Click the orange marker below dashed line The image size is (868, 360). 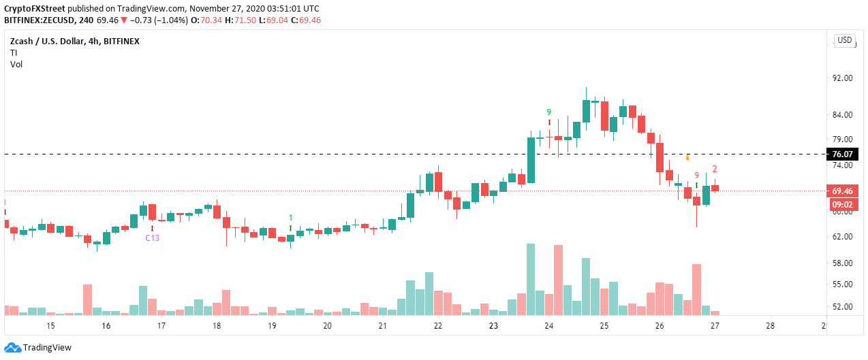point(687,158)
